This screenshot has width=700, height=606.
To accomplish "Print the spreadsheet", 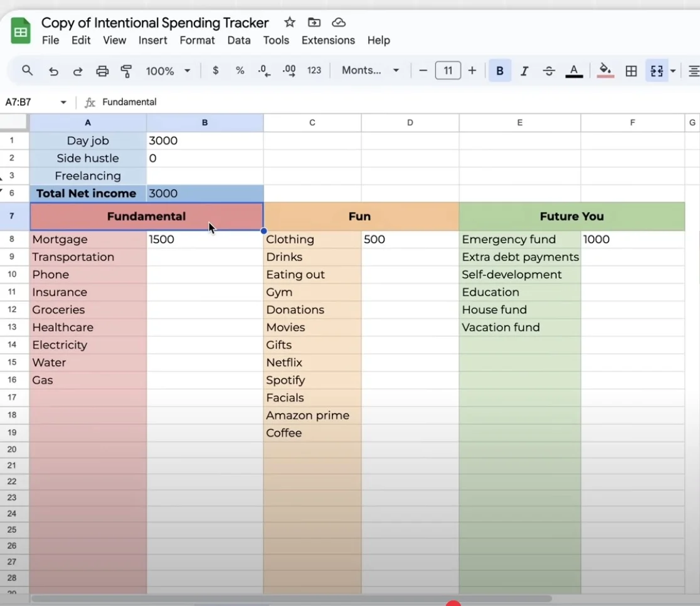I will tap(102, 70).
